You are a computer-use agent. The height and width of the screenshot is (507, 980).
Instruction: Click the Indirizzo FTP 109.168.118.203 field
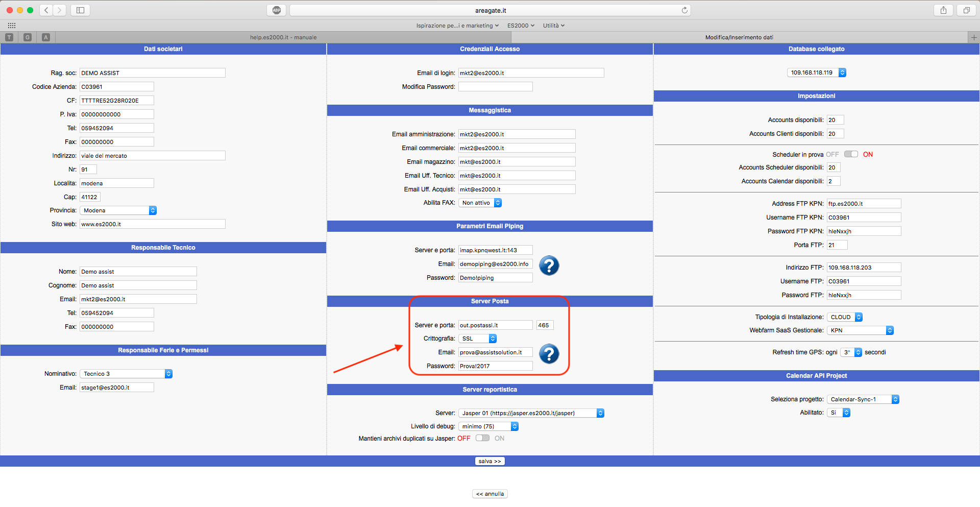click(864, 268)
